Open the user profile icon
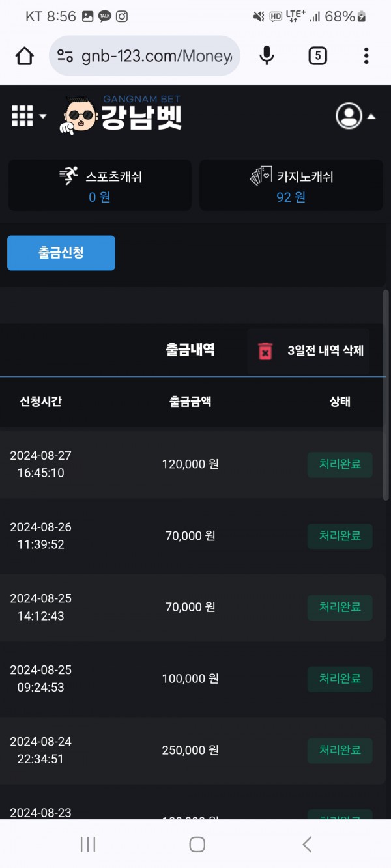 [x=349, y=116]
